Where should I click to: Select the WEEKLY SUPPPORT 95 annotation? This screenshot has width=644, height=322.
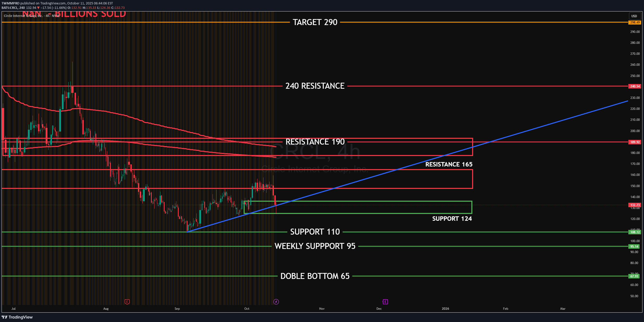coord(315,246)
